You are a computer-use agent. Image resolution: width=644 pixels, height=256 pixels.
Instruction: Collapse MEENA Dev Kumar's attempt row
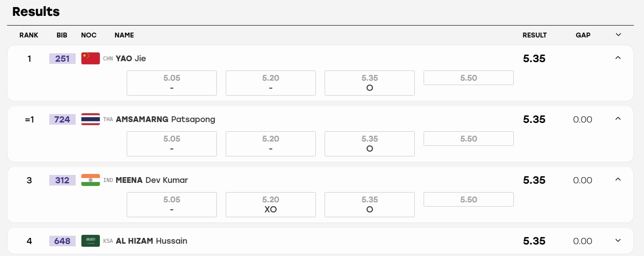[618, 179]
